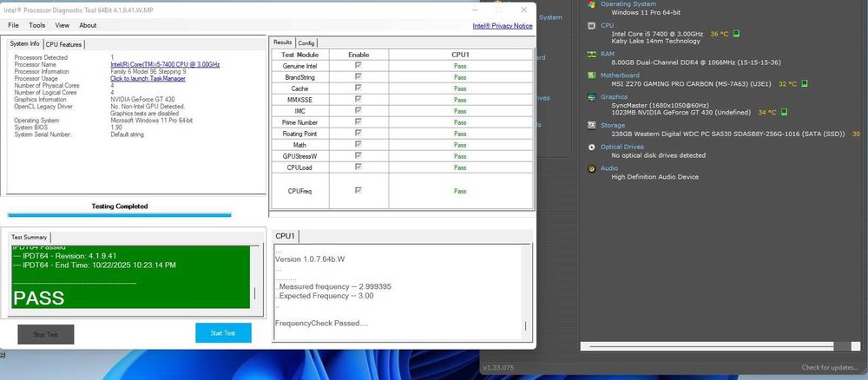Viewport: 868px width, 380px height.
Task: Open the Storage section heading in Speccy
Action: 613,126
